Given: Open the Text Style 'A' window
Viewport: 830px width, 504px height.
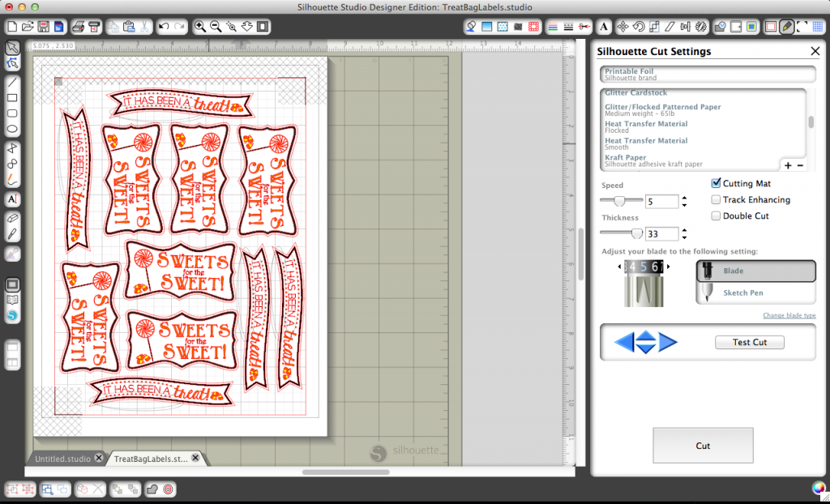Looking at the screenshot, I should [604, 27].
